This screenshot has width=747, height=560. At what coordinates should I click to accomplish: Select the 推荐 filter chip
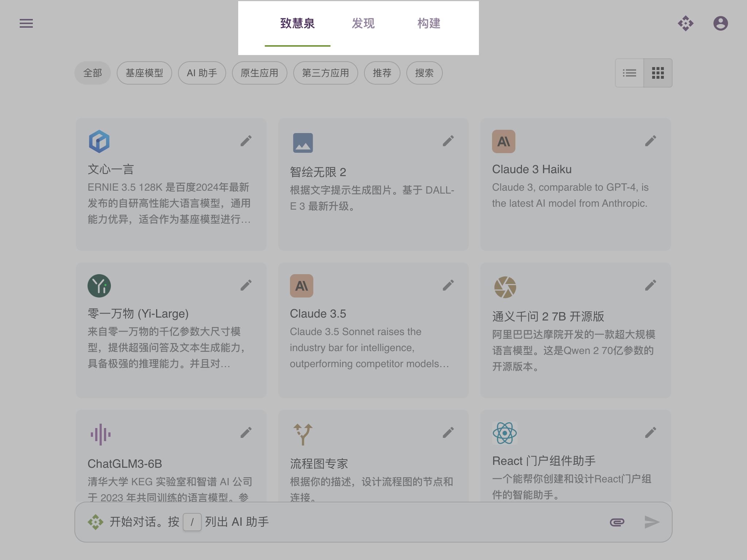coord(382,73)
